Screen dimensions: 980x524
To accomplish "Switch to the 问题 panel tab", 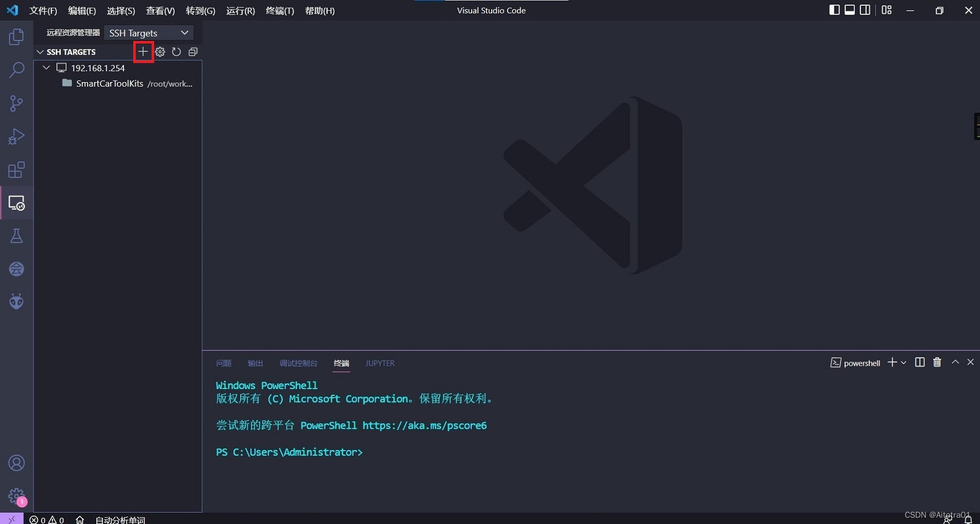I will (224, 363).
